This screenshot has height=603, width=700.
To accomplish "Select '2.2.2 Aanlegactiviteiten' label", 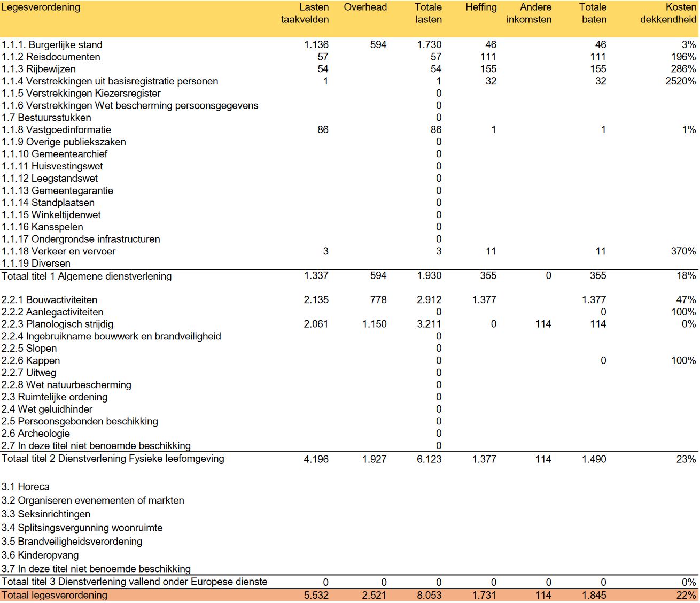I will click(x=52, y=312).
